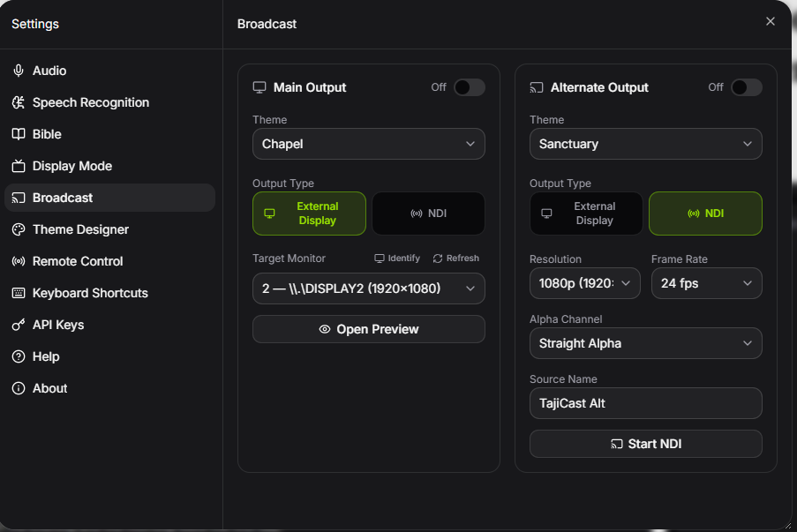The height and width of the screenshot is (532, 797).
Task: Select External Display for Alternate Output
Action: click(586, 214)
